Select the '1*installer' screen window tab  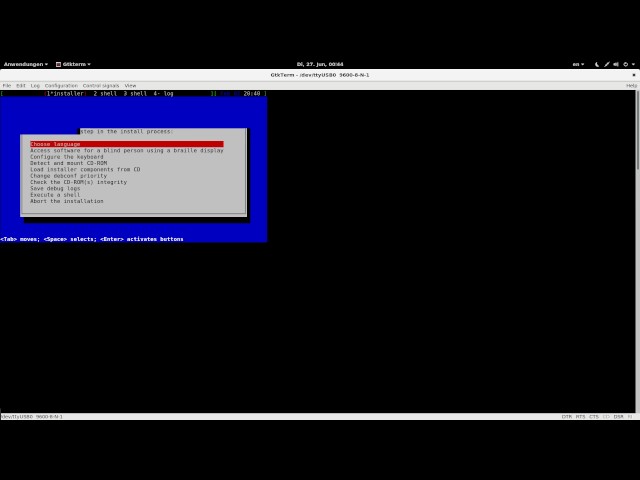[65, 93]
